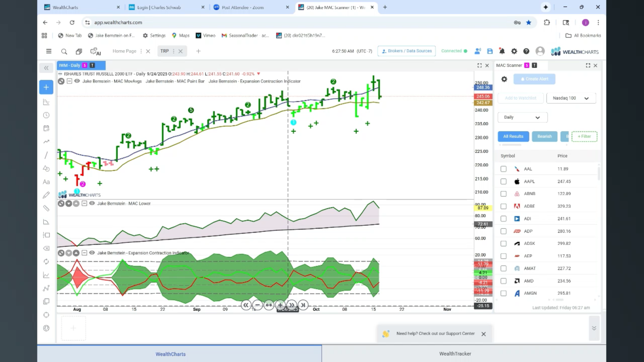This screenshot has height=362, width=644.
Task: Collapse left sidebar with double chevron
Action: pos(46,68)
